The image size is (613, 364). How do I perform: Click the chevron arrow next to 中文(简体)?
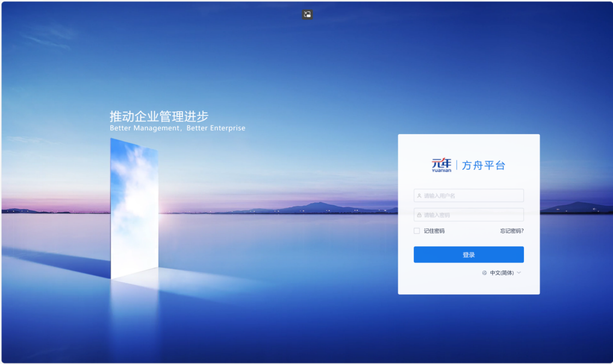(519, 273)
